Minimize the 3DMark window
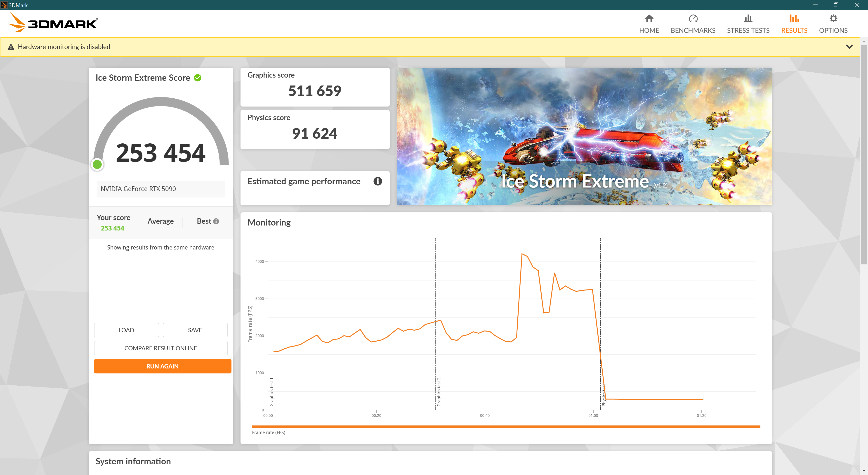 point(815,5)
